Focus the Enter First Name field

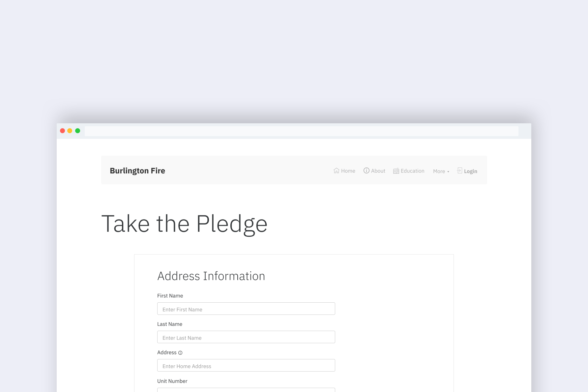coord(246,309)
